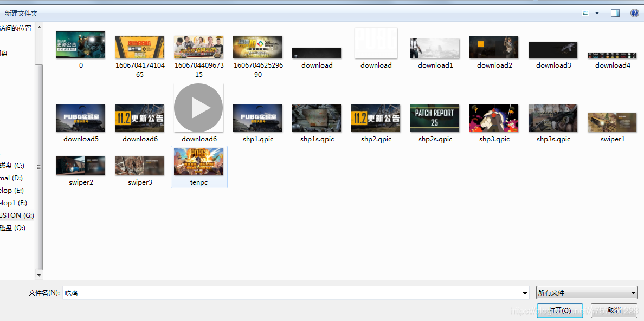The image size is (644, 321).
Task: Open the (D:) drive in sidebar
Action: click(11, 178)
